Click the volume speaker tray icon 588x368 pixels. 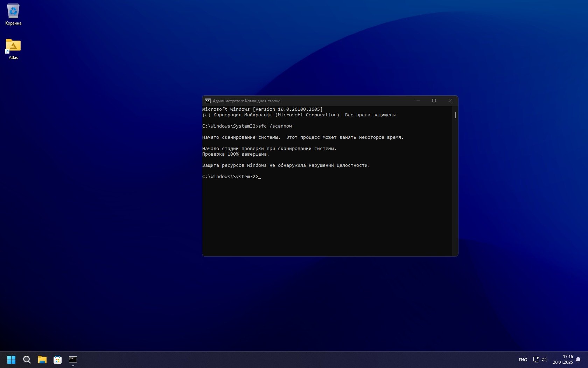point(544,360)
